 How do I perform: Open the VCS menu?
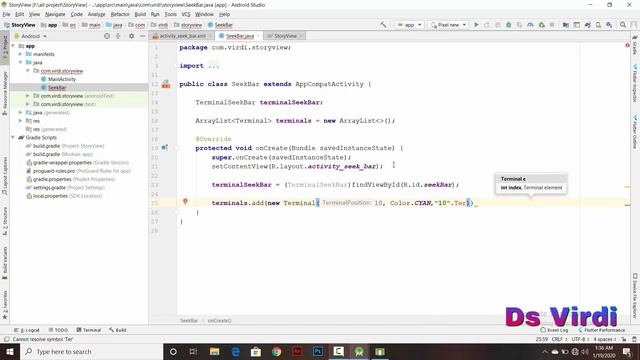186,14
